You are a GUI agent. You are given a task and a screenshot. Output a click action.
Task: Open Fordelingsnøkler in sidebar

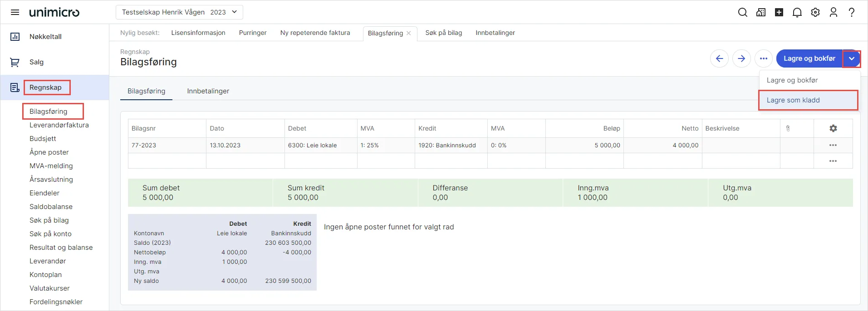pyautogui.click(x=56, y=302)
